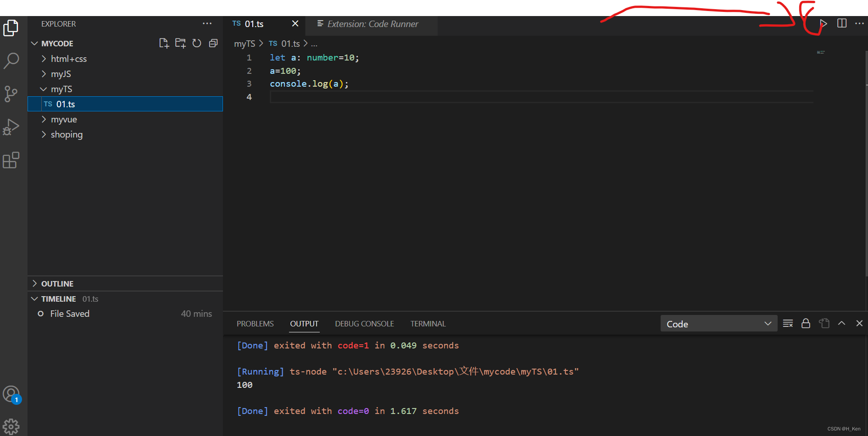The height and width of the screenshot is (436, 868).
Task: Click the EXPLORER sidebar title
Action: (x=59, y=24)
